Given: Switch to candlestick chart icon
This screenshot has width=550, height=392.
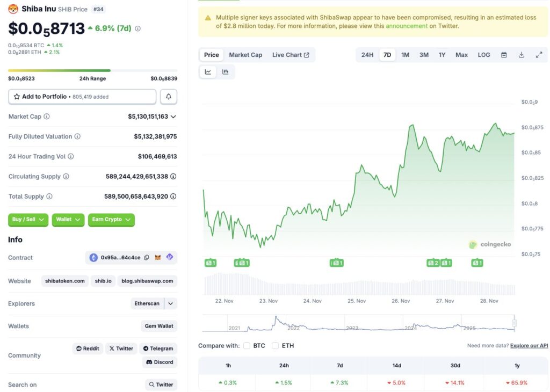Looking at the screenshot, I should [226, 71].
